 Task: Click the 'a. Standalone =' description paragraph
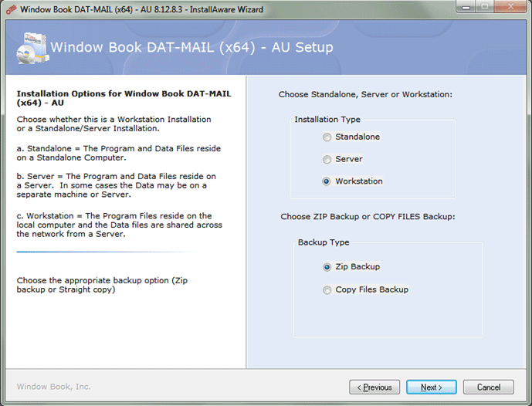pyautogui.click(x=119, y=153)
